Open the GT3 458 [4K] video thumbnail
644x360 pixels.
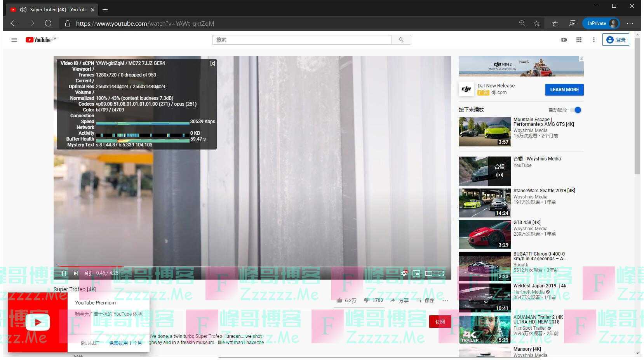click(x=485, y=235)
